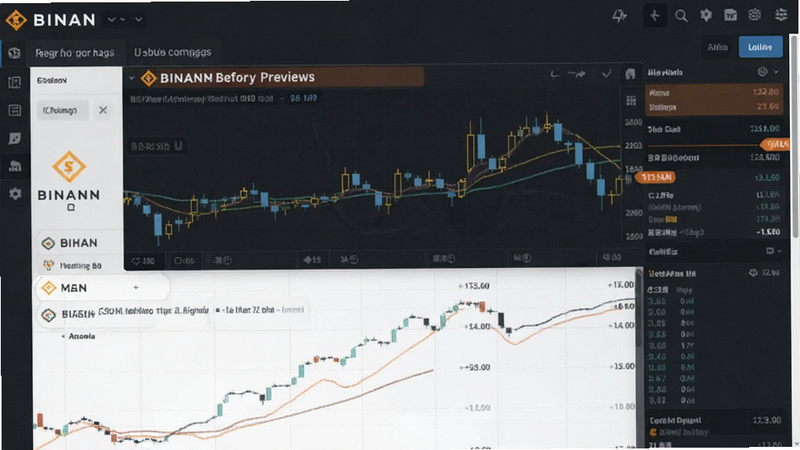The image size is (800, 450).
Task: Click the bell-like icon left of plus button
Action: [x=619, y=16]
